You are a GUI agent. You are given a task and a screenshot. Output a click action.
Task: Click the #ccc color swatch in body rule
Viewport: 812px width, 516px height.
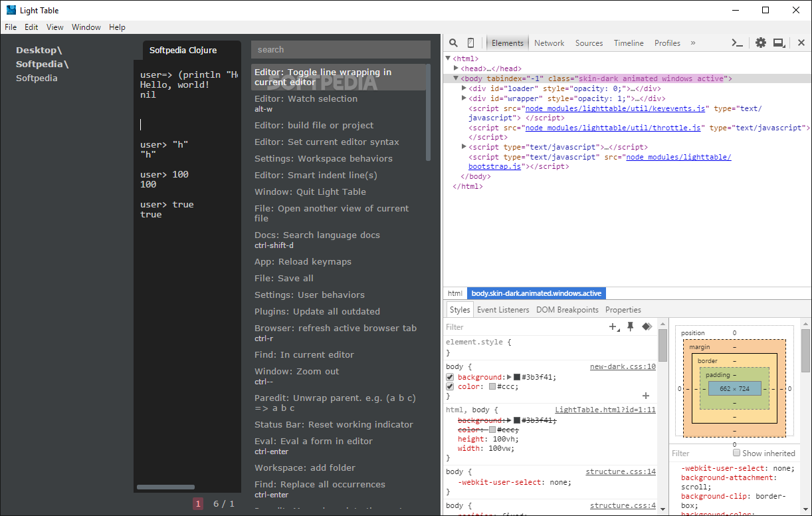492,386
